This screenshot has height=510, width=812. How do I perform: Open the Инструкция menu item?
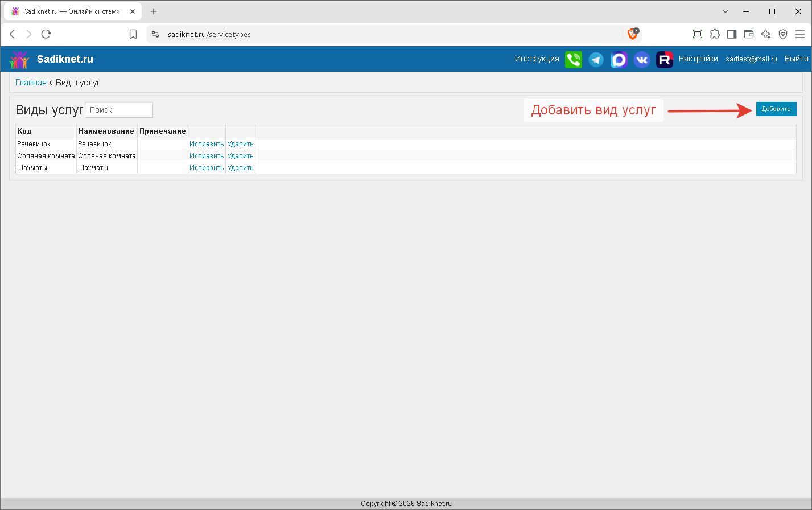tap(537, 59)
